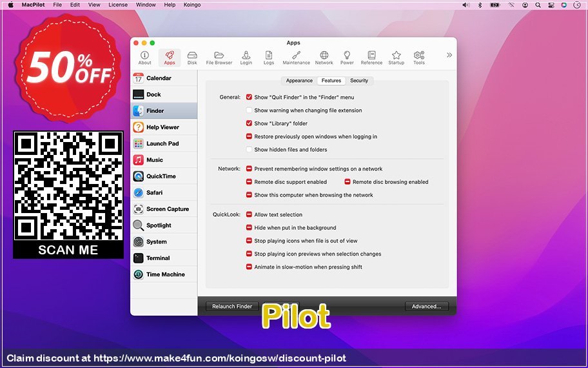
Task: Open the Startup toolbar section
Action: pos(396,58)
